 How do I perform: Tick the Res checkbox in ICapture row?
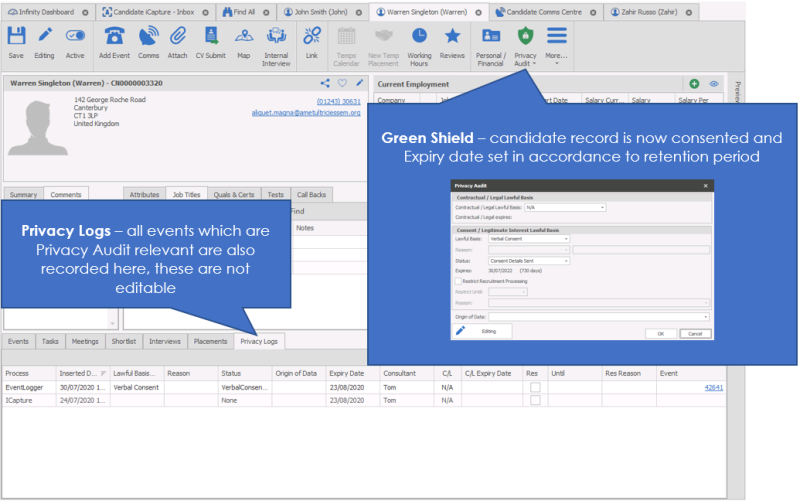pos(534,400)
